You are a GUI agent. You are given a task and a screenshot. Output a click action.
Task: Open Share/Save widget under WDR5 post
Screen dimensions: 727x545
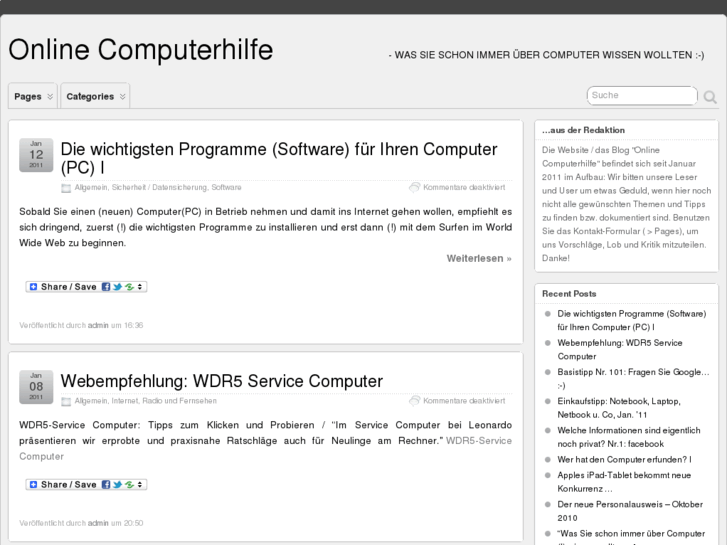(x=86, y=485)
